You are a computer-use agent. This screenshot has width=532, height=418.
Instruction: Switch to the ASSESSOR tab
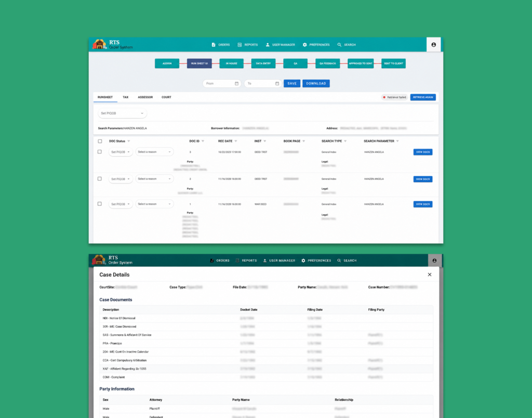(145, 97)
